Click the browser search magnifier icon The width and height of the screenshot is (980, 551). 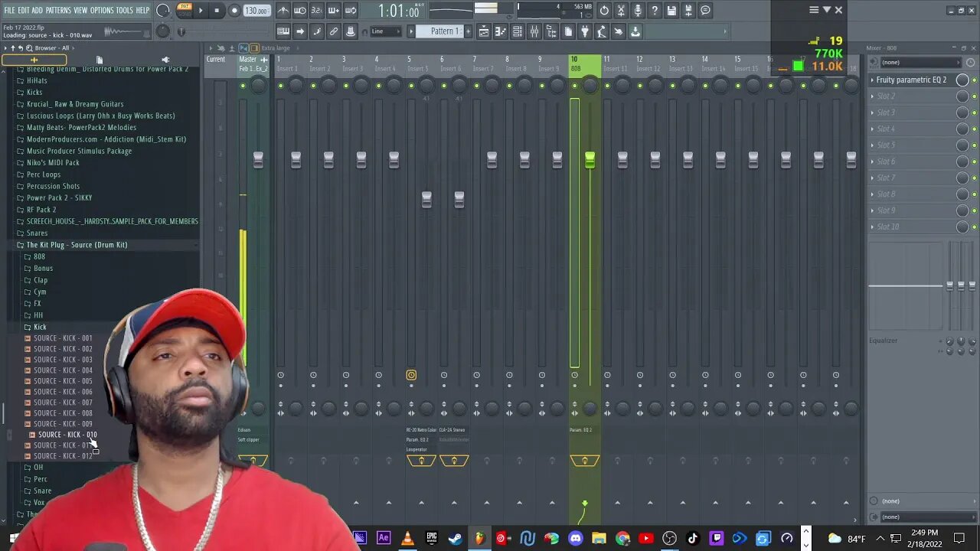(x=28, y=47)
